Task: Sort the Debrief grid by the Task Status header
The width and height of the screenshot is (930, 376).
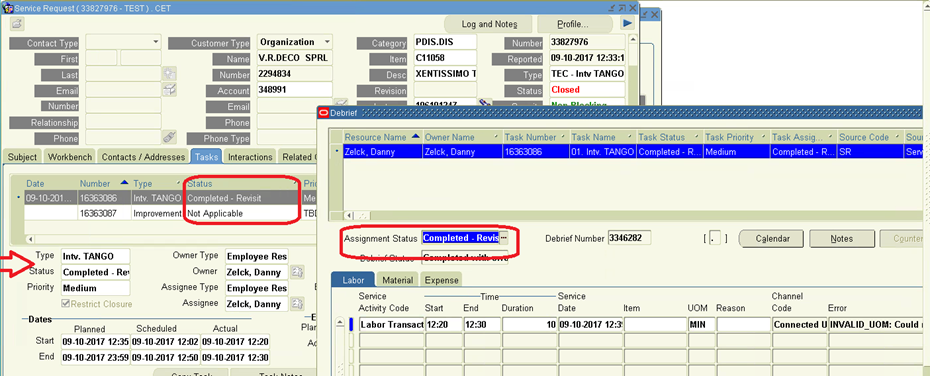Action: tap(670, 137)
